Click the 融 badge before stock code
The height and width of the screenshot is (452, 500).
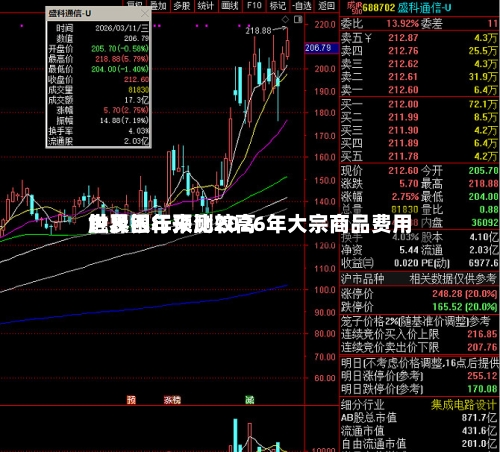pos(354,7)
